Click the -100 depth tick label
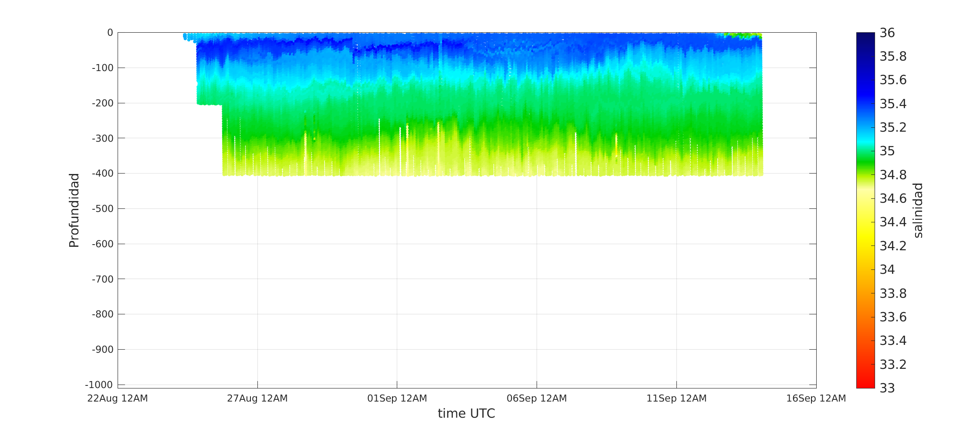 pos(102,68)
